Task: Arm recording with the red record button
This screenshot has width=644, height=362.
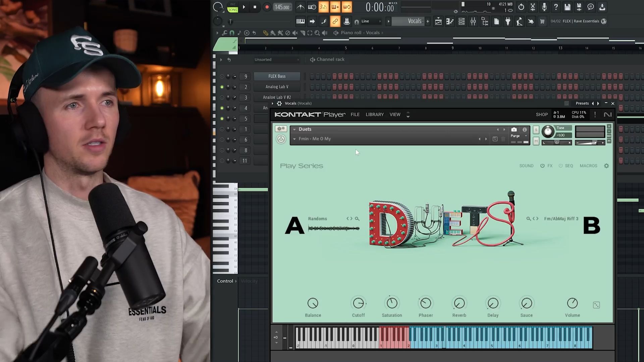Action: [x=267, y=7]
